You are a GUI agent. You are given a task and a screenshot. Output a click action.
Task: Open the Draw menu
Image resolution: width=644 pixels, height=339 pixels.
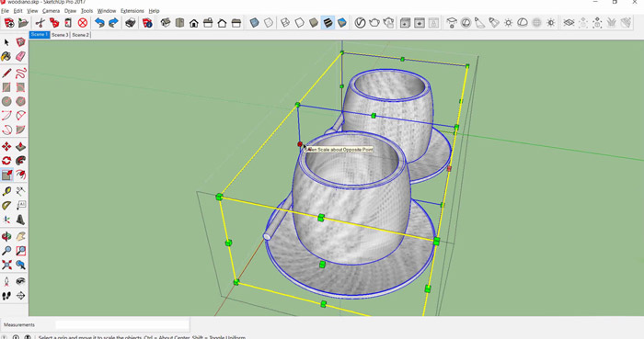click(x=70, y=11)
